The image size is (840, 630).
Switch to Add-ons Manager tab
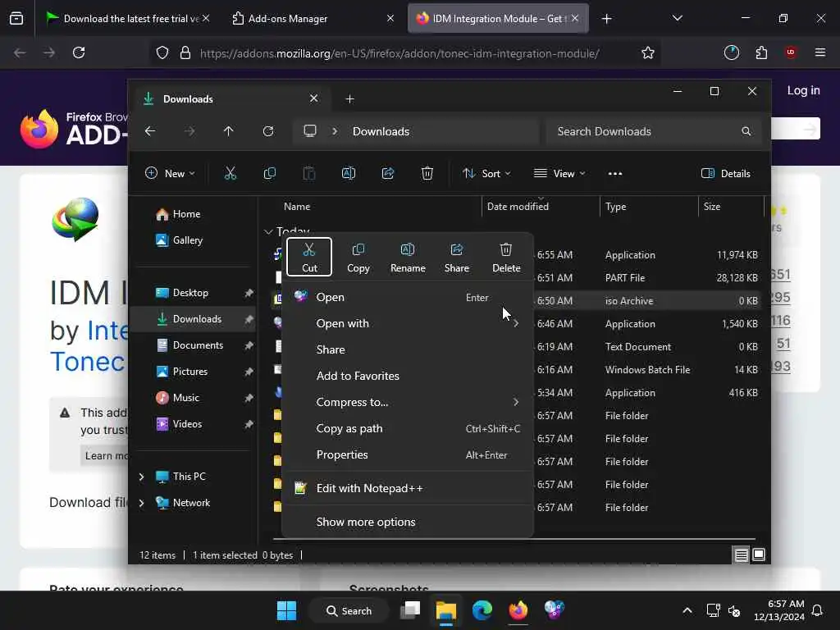pyautogui.click(x=313, y=19)
